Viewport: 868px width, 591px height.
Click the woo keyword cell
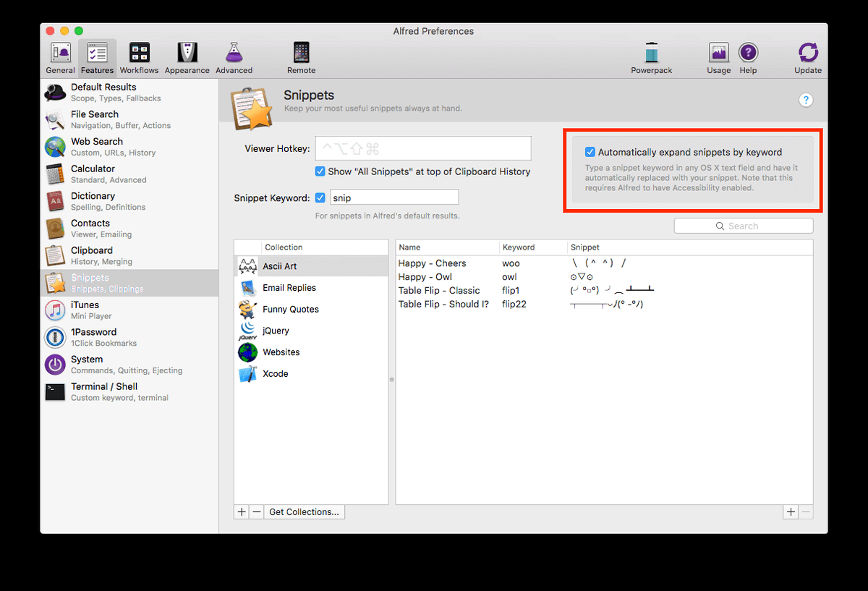tap(511, 263)
